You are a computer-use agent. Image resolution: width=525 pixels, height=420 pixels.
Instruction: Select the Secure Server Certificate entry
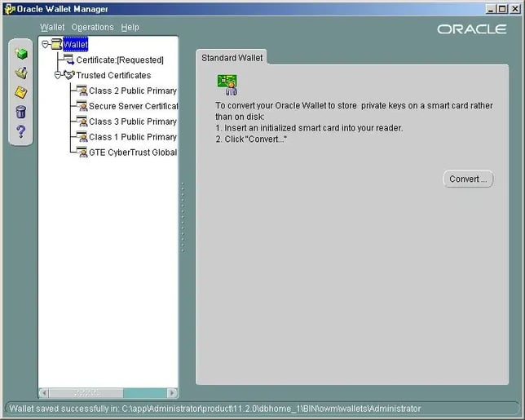click(x=132, y=106)
